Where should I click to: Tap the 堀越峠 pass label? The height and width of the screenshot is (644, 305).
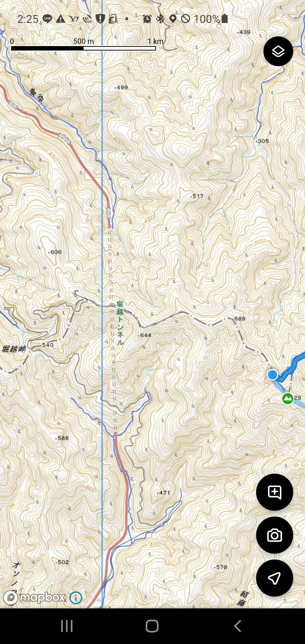[x=14, y=349]
